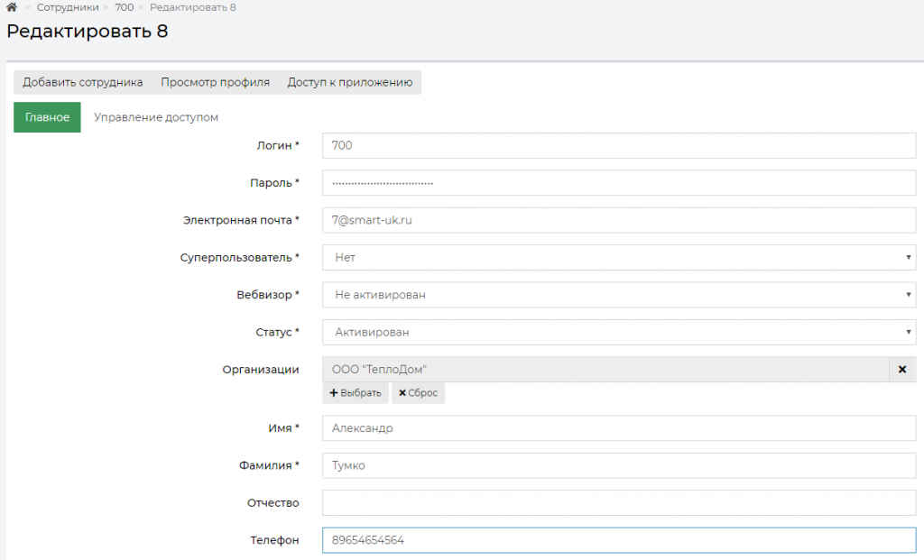Switch to the Главное tab
This screenshot has height=560, width=924.
coord(47,117)
